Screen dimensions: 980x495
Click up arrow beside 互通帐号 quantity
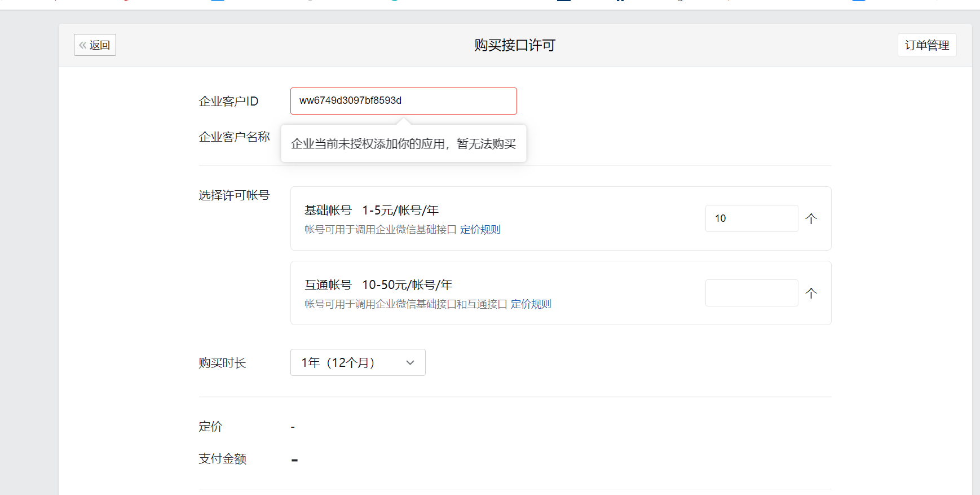(x=811, y=293)
